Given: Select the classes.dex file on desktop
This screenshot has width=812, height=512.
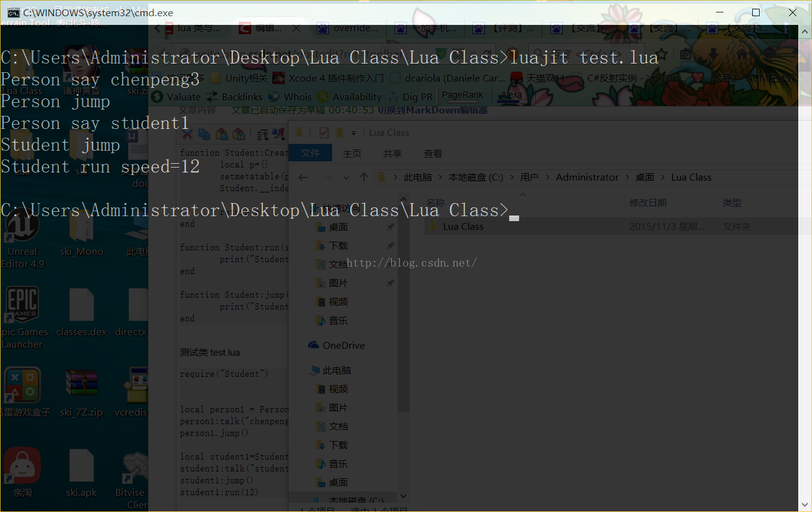Looking at the screenshot, I should [82, 311].
